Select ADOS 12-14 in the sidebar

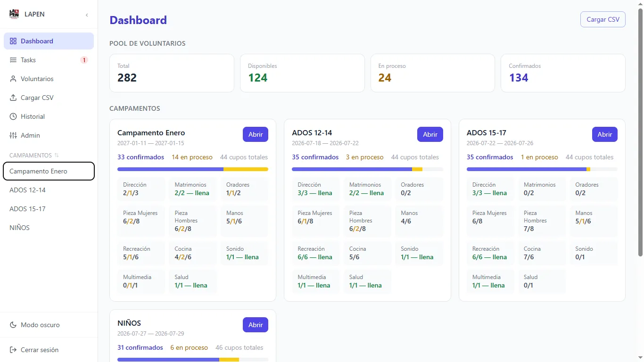point(49,190)
